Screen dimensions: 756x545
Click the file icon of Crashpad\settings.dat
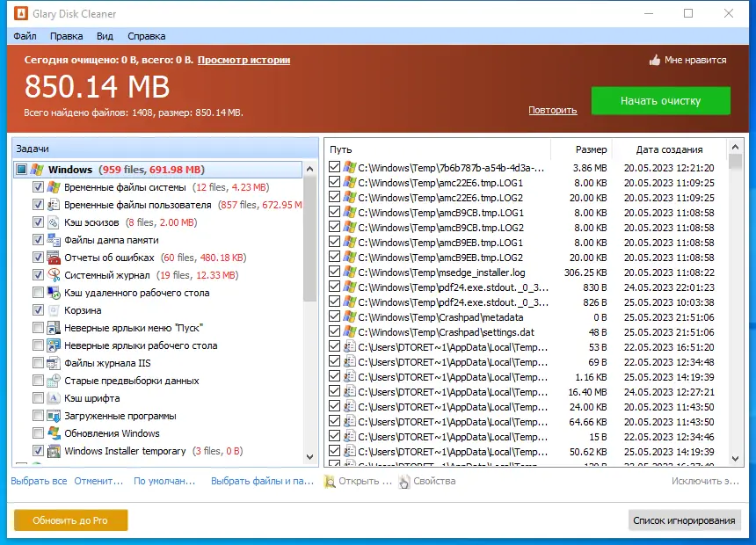coord(350,331)
